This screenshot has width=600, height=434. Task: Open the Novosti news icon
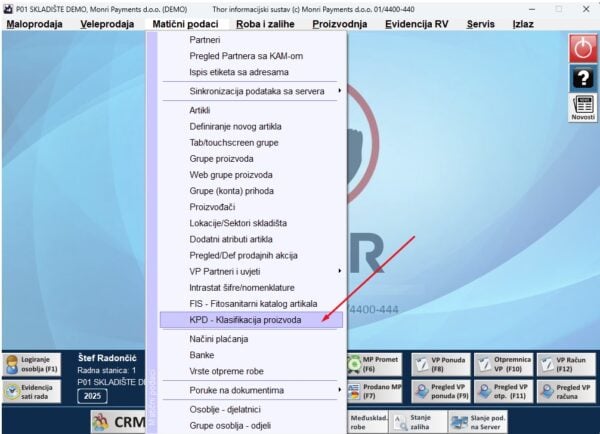tap(582, 108)
